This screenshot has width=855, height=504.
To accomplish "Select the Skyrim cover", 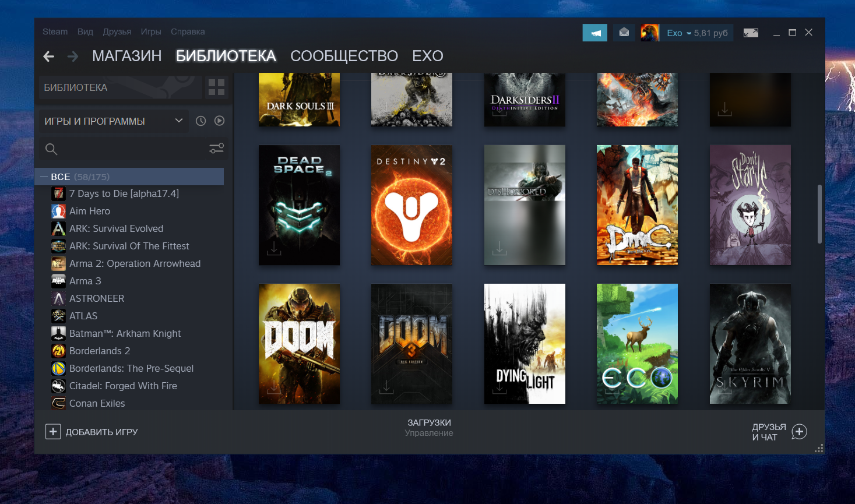I will [x=750, y=344].
